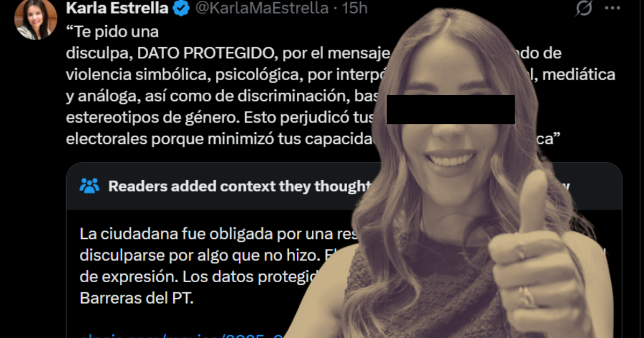Click the community notes people icon
Screen dimensions: 644x338
pos(89,186)
